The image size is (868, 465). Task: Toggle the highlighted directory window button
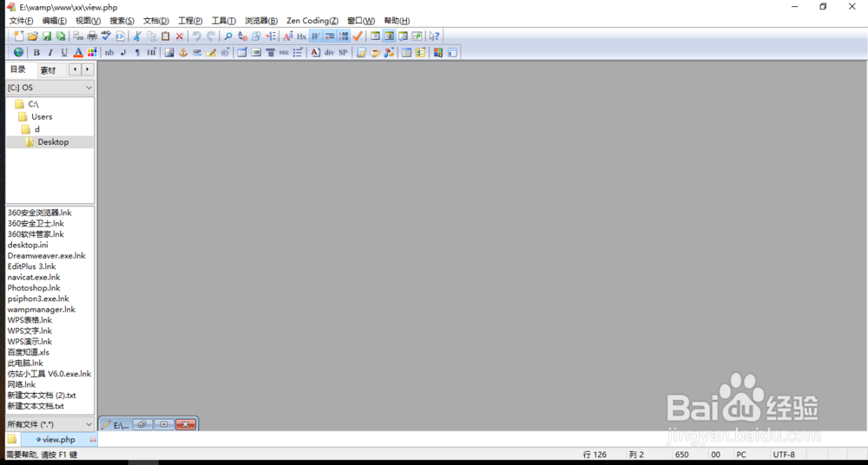point(389,36)
